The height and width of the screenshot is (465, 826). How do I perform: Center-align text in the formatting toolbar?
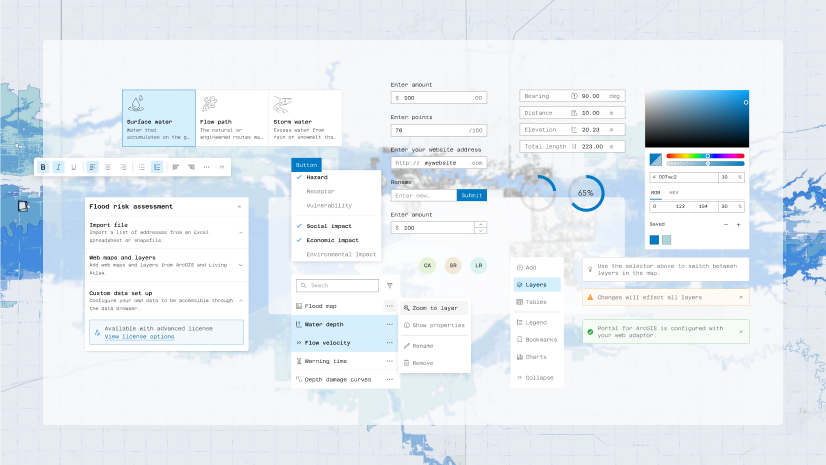tap(107, 167)
